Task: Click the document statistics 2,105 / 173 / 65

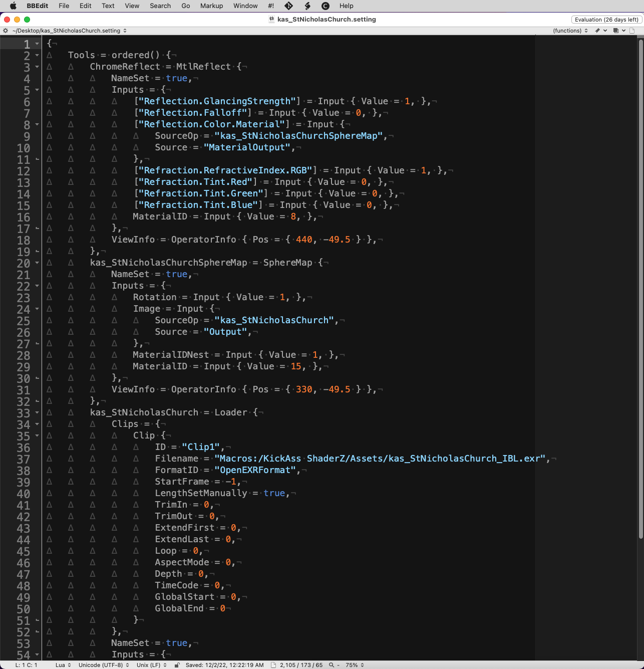Action: coord(301,665)
